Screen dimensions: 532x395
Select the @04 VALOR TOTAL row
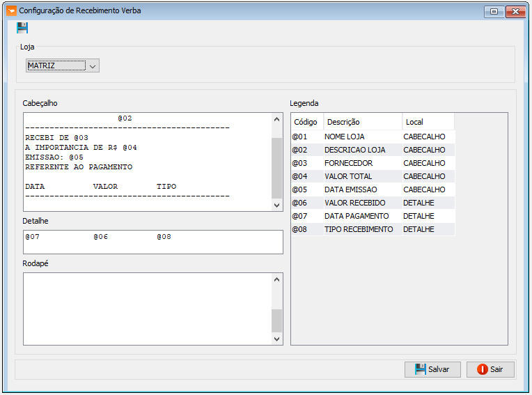tap(373, 176)
